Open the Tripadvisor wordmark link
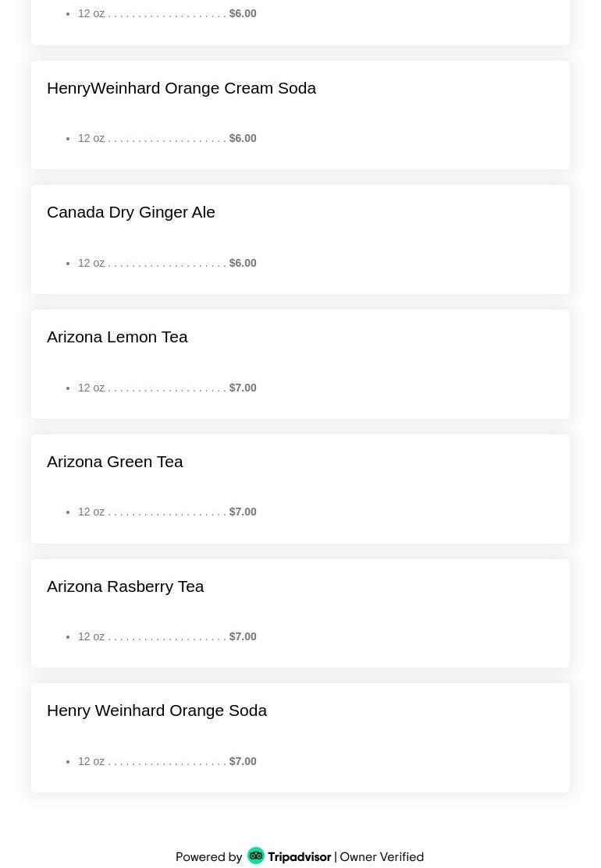The image size is (601, 868). coord(300,856)
